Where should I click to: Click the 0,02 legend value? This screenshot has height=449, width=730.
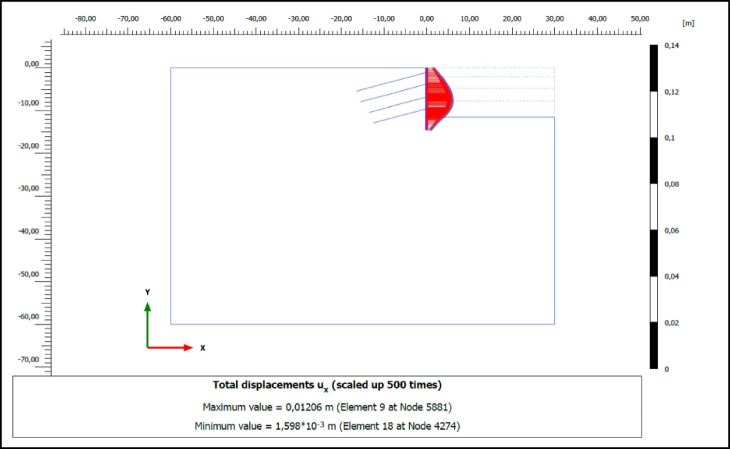671,323
